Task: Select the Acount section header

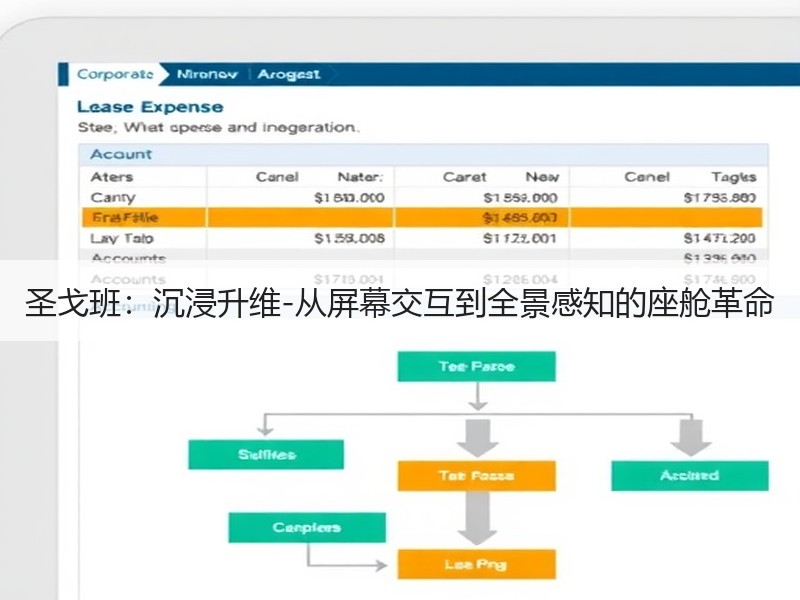Action: [x=423, y=154]
